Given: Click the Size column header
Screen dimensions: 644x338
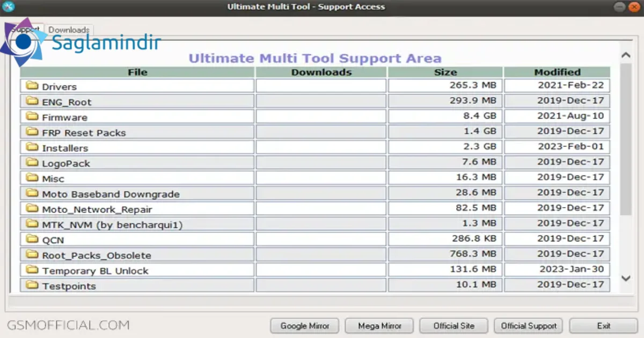Looking at the screenshot, I should tap(445, 72).
